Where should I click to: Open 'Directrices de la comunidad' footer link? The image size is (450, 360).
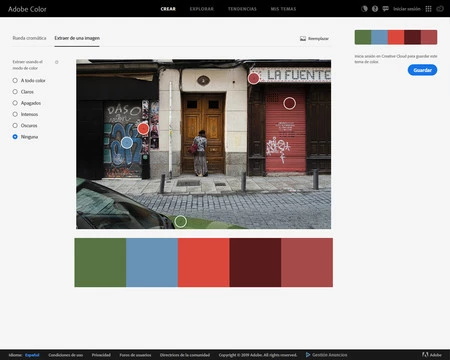tap(185, 355)
